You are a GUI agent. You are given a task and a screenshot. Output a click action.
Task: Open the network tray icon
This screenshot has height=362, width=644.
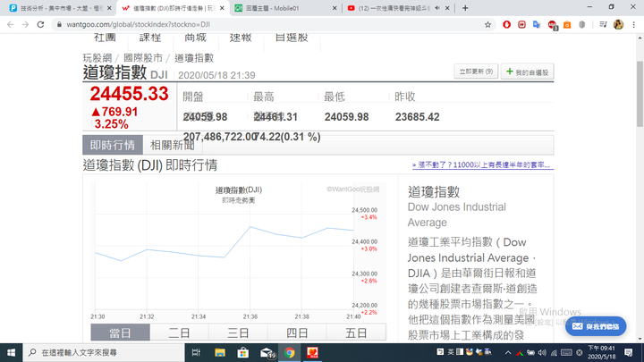point(554,352)
